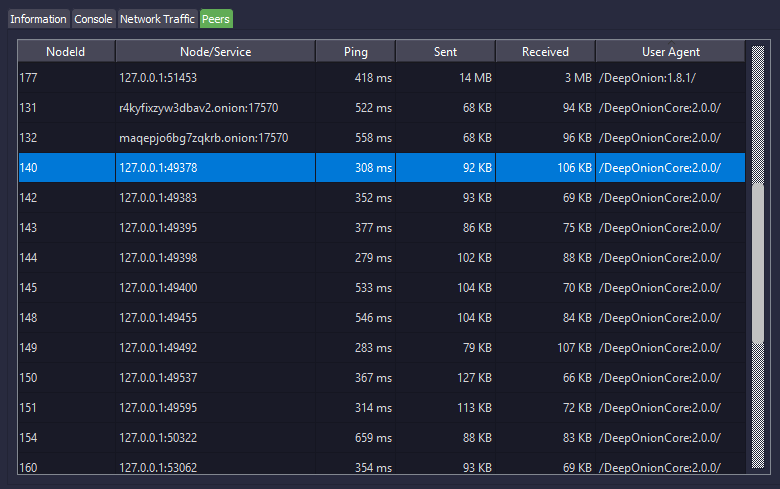Click the 106 KB received cell

545,168
